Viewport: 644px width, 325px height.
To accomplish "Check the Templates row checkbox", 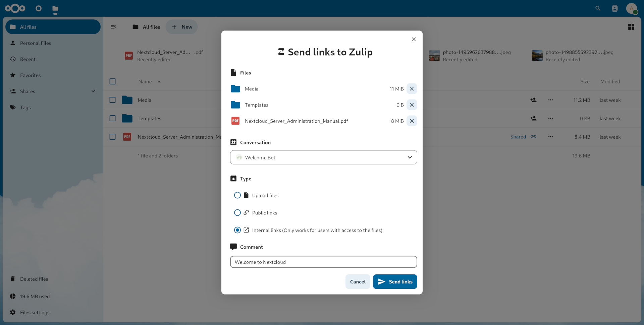I will click(113, 118).
